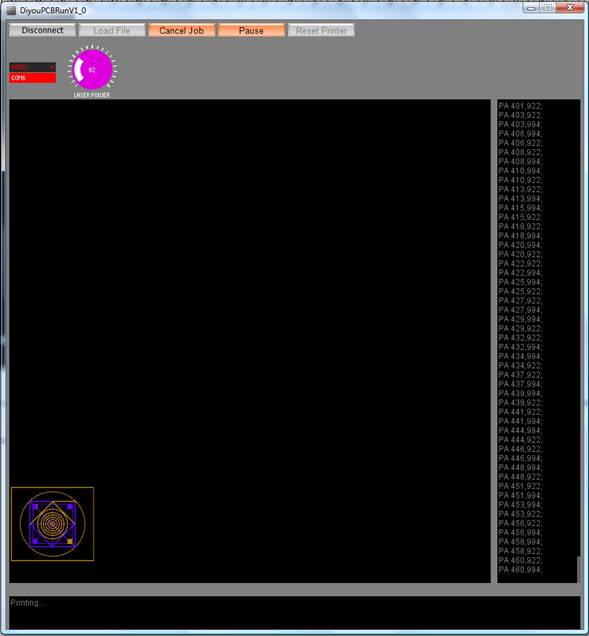Click the Disconnect button

[43, 30]
